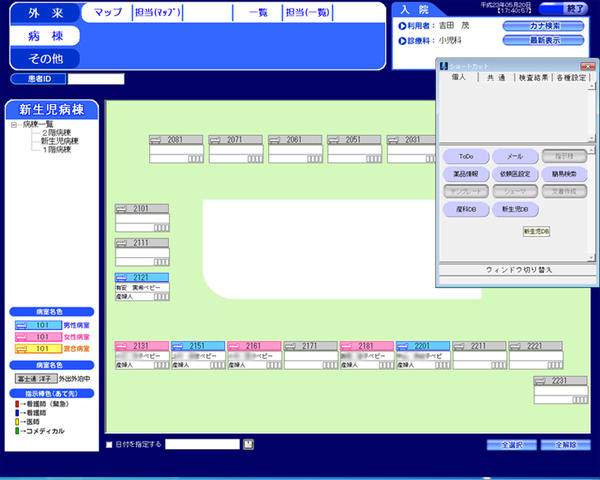Click the bed icon of room 2101
Screen dimensions: 600x480
click(x=121, y=209)
